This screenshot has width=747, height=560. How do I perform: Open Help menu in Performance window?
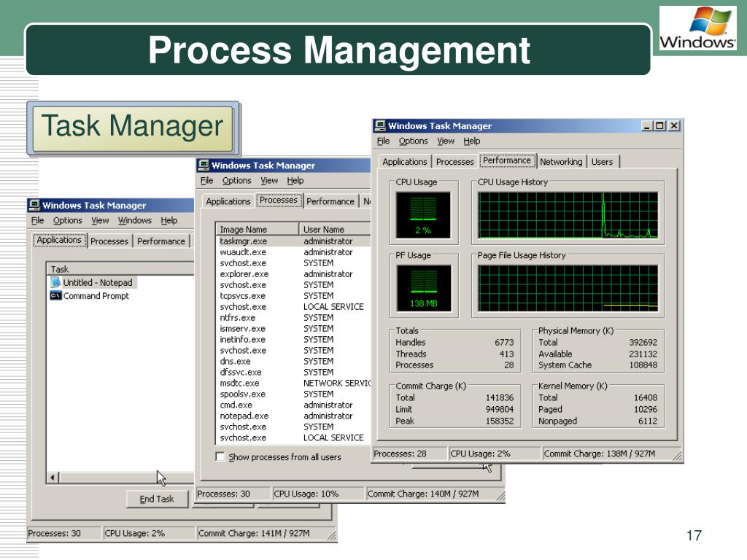pos(472,141)
